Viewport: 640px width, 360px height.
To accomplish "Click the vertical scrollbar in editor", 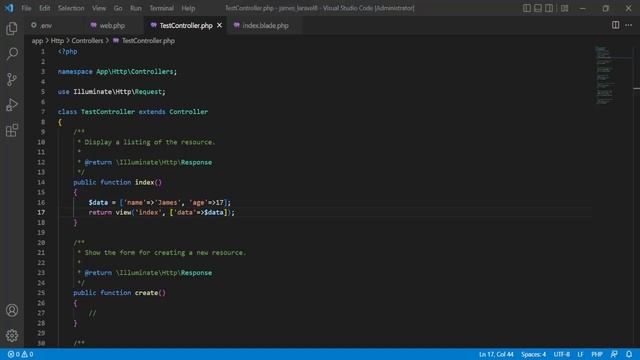I will [x=636, y=196].
